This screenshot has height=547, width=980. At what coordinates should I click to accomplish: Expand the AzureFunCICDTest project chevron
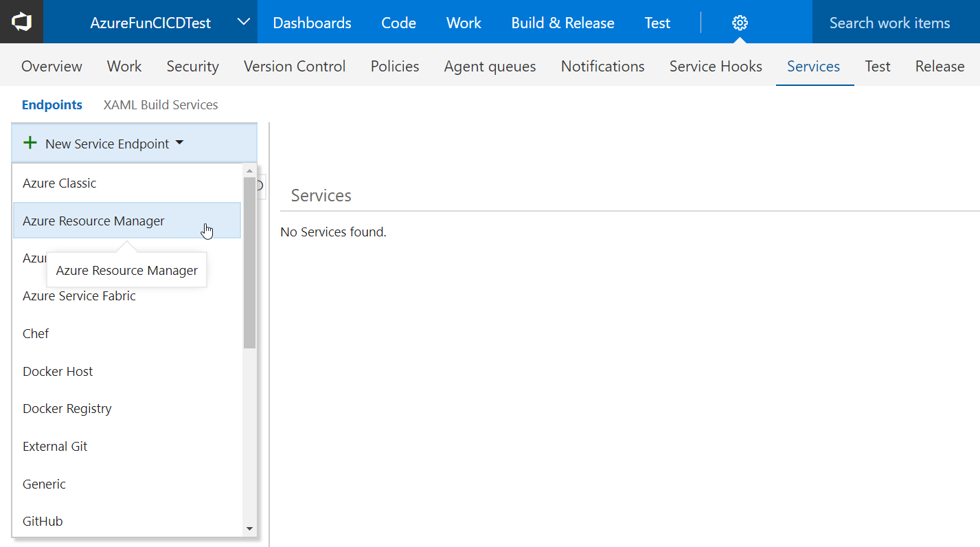[243, 22]
